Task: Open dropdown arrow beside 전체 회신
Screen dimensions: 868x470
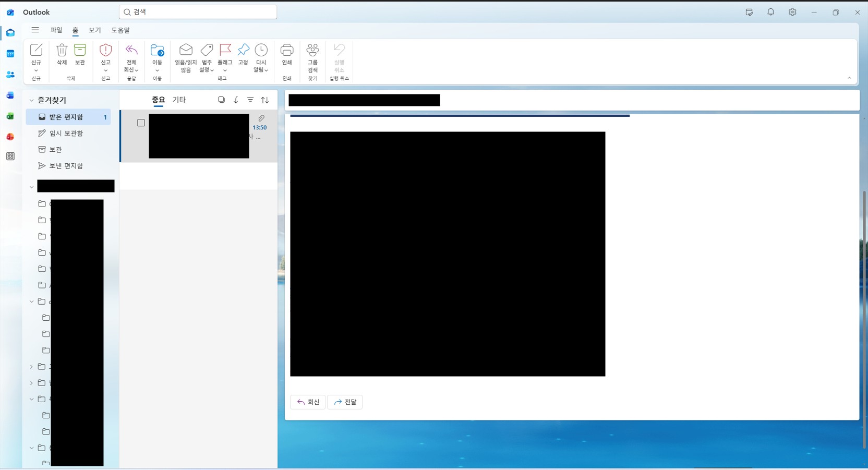Action: click(137, 70)
